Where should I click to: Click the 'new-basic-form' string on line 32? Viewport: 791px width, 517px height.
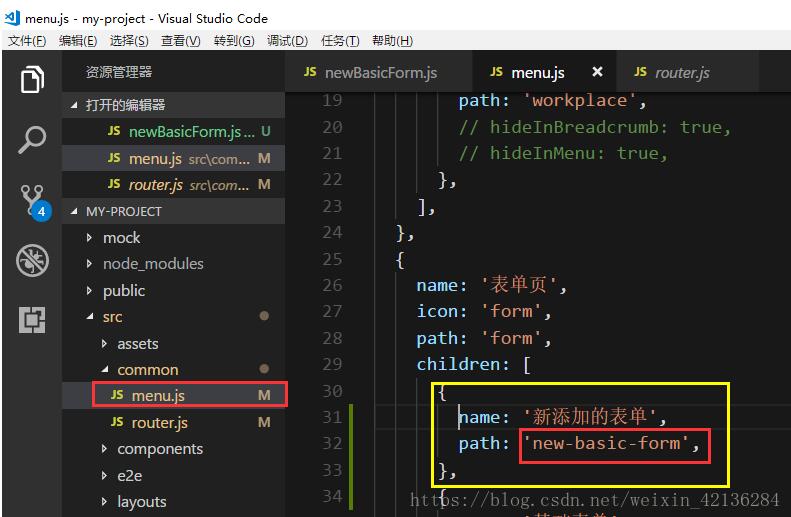pos(606,443)
